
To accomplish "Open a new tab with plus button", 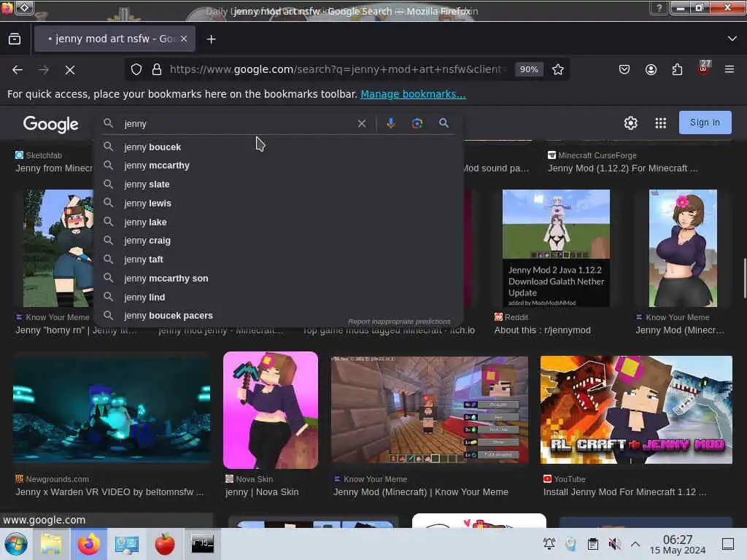I will pos(211,39).
